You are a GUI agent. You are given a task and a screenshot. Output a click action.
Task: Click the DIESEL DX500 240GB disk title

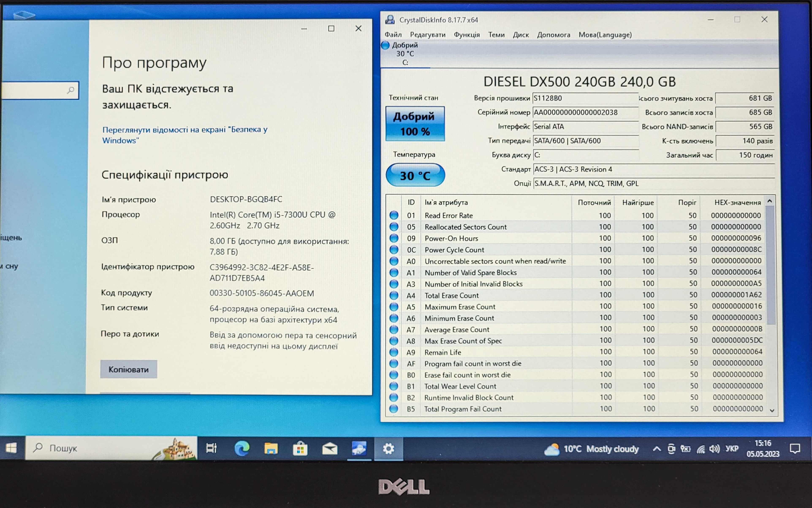point(579,82)
